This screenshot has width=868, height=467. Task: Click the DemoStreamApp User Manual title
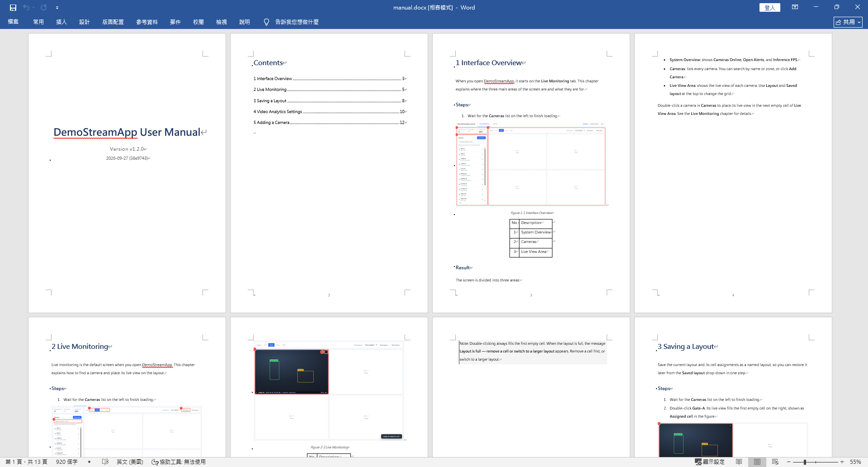pos(127,132)
